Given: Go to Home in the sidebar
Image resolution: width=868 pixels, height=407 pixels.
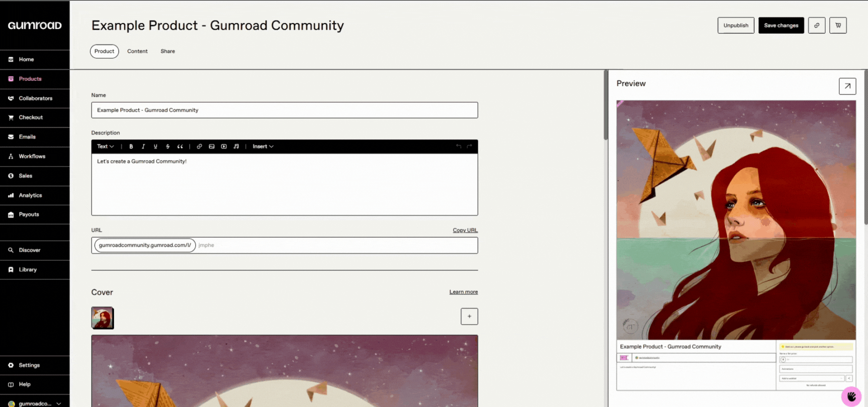Looking at the screenshot, I should (35, 59).
